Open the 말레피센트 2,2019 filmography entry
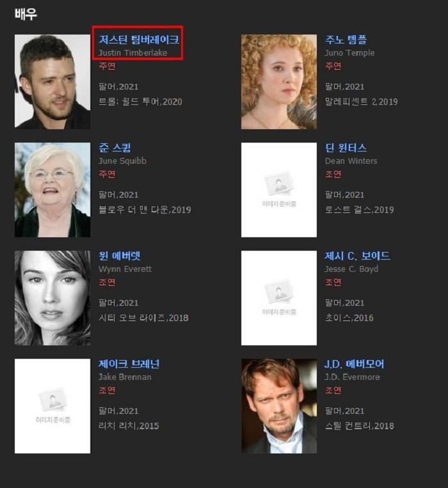Viewport: 448px width, 488px height. click(x=361, y=102)
